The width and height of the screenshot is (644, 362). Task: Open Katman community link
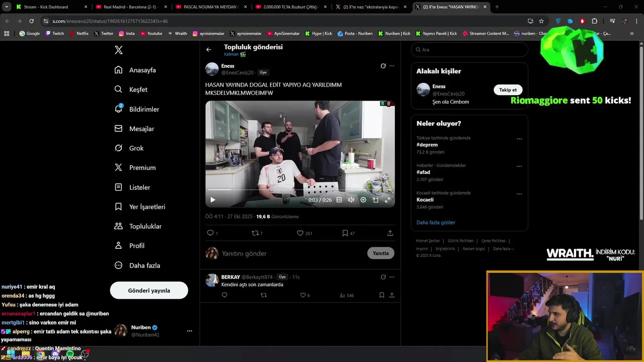coord(235,54)
